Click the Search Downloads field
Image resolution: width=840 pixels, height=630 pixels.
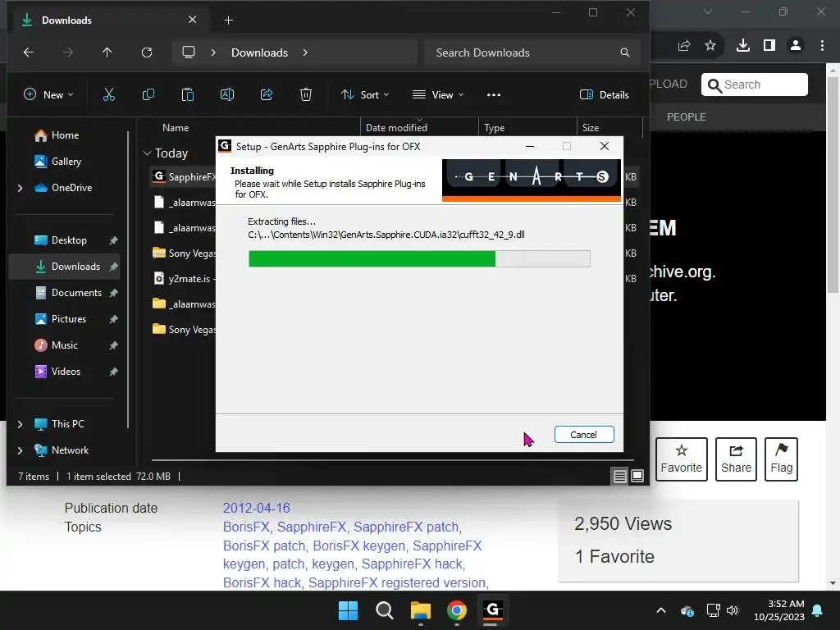[532, 52]
